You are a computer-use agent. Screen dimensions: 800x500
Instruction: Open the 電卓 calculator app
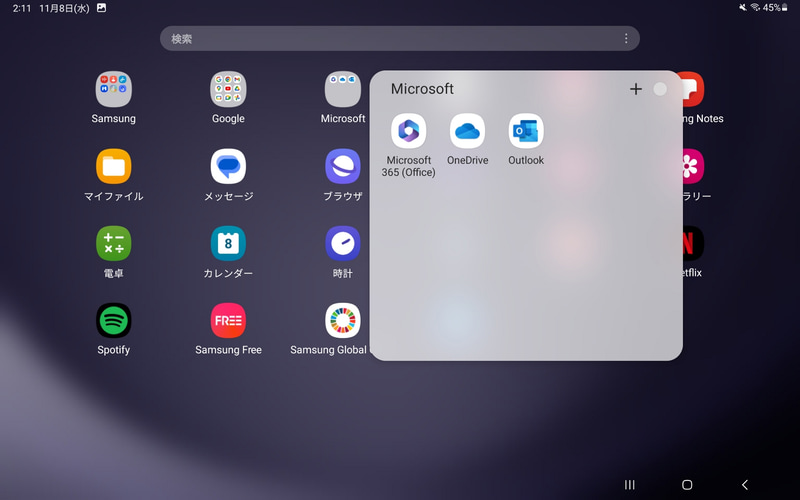(113, 243)
